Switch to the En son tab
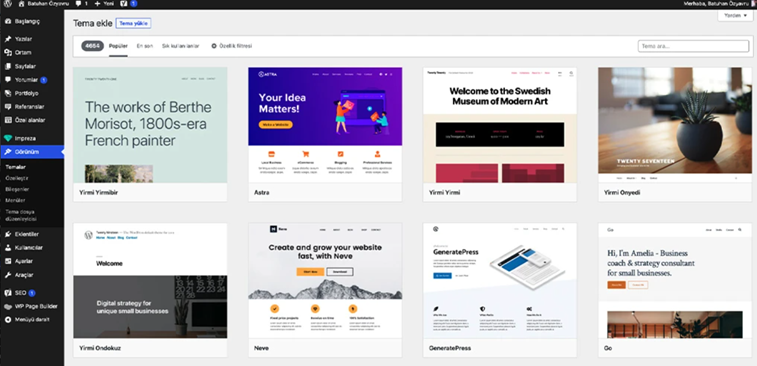The image size is (757, 366). tap(145, 46)
